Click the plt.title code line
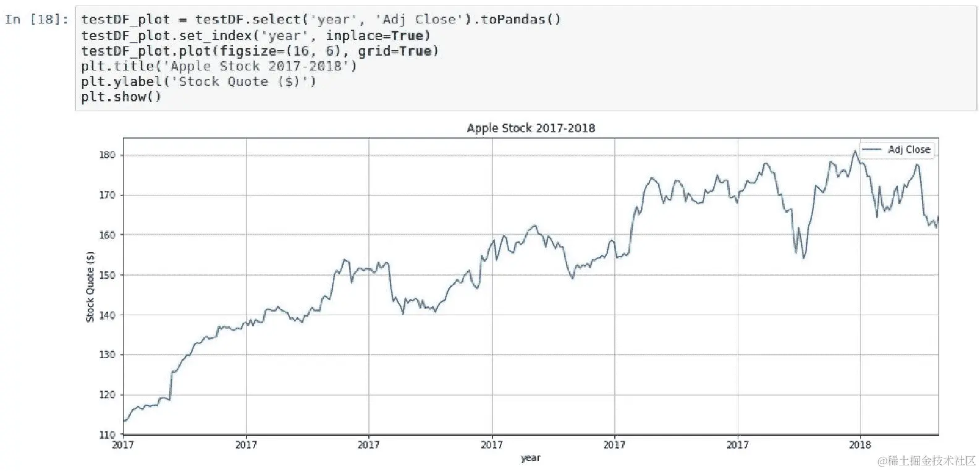Viewport: 980px width, 471px height. pyautogui.click(x=219, y=66)
